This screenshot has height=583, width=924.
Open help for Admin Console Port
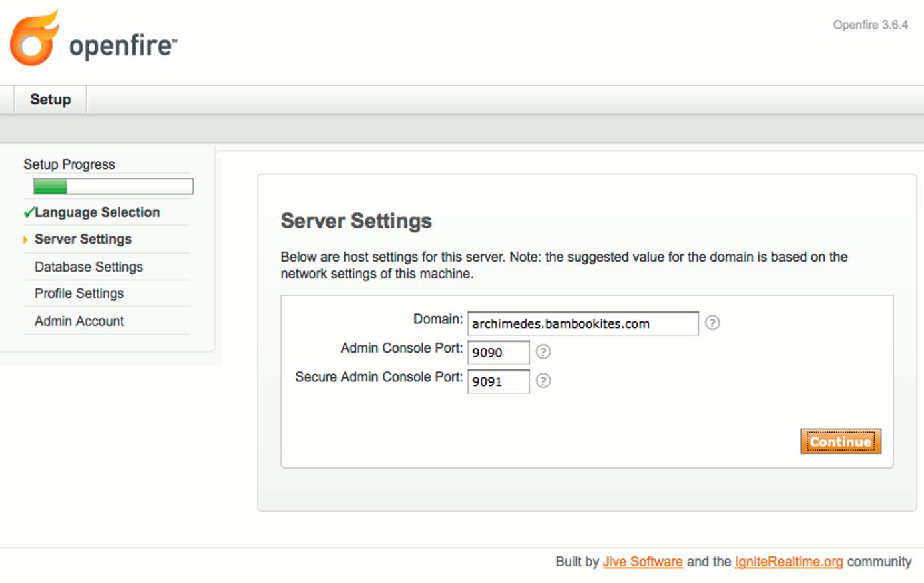coord(543,352)
